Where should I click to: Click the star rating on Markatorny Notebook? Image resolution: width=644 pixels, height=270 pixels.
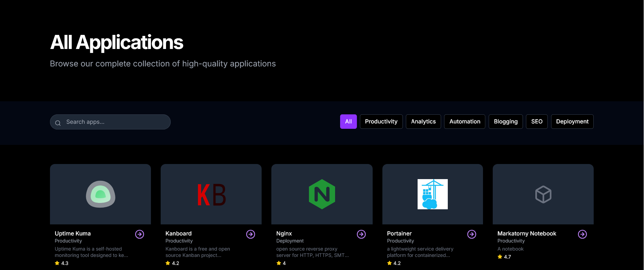click(x=504, y=257)
